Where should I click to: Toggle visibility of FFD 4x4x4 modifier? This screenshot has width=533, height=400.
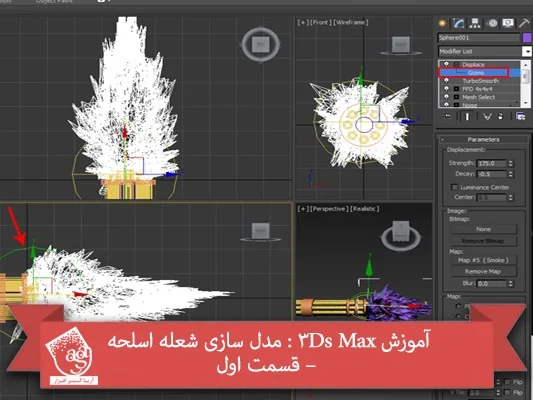447,89
